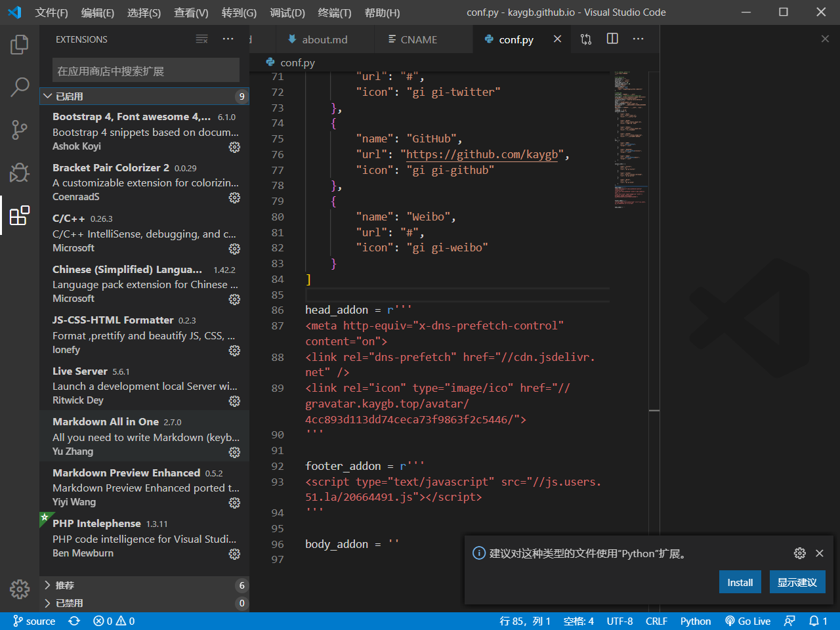This screenshot has width=840, height=630.
Task: Open the Manage gear for Live Server
Action: (234, 401)
